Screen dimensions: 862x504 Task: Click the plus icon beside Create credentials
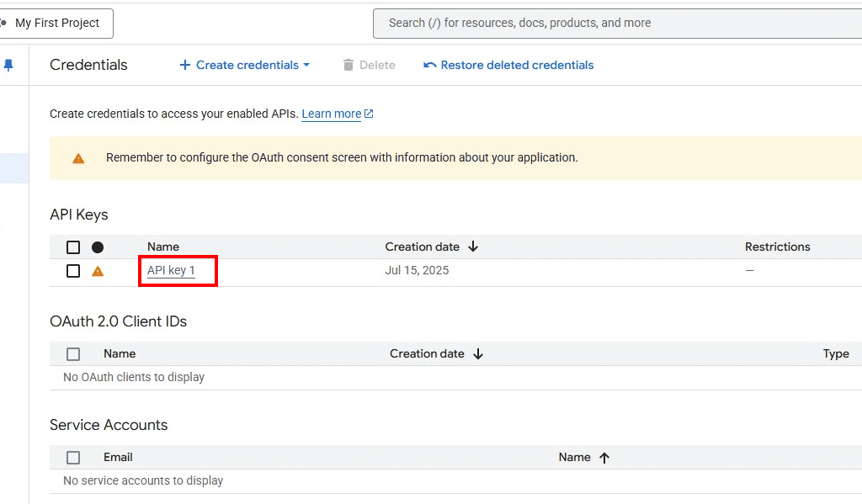click(185, 65)
